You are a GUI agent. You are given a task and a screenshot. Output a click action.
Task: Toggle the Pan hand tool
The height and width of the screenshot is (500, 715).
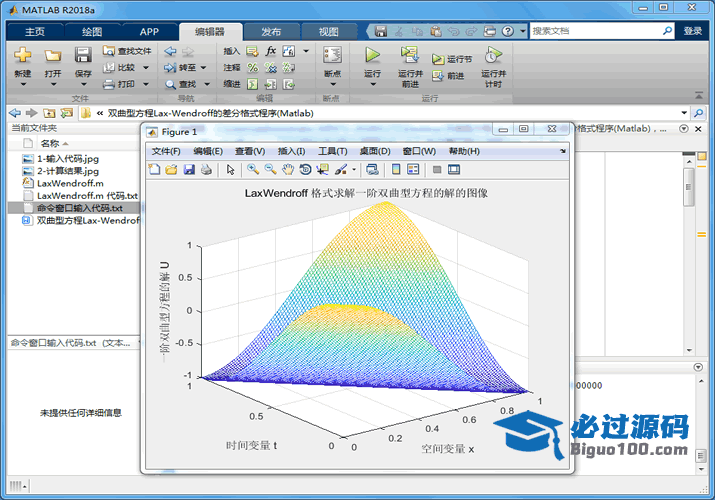287,170
